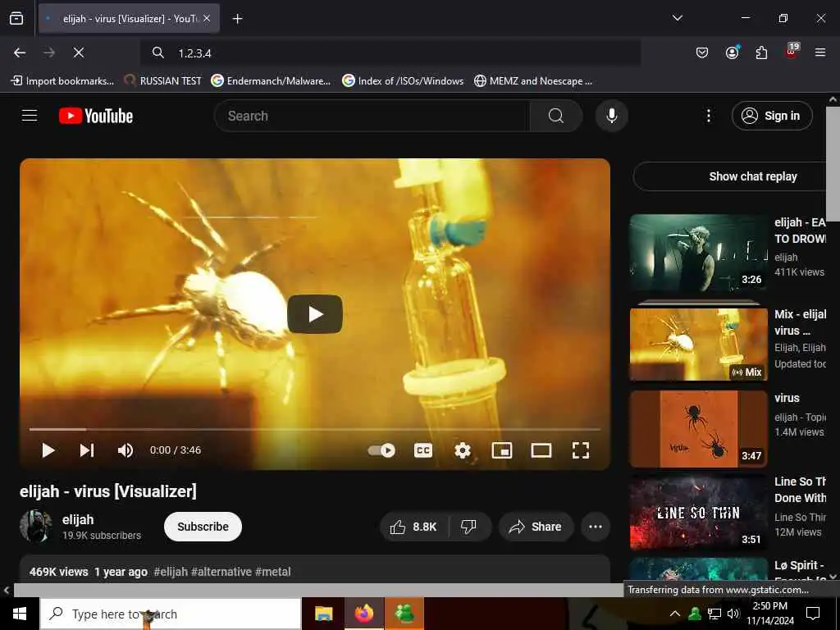The width and height of the screenshot is (840, 630).
Task: Dislike the video with thumbs down
Action: (468, 527)
